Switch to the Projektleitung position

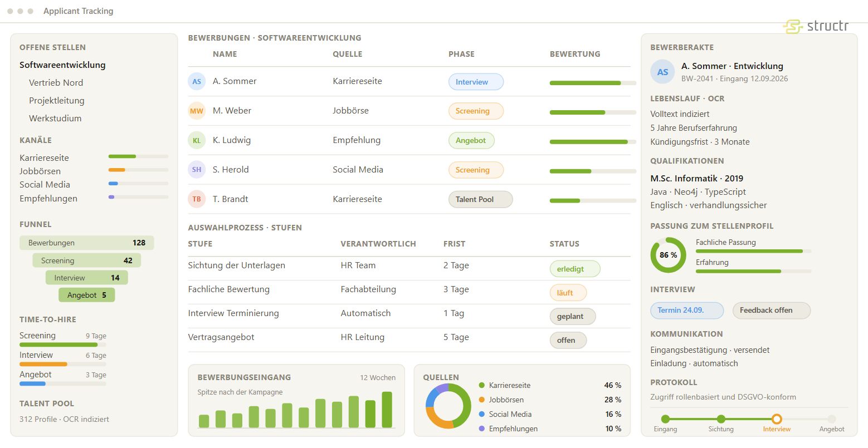coord(57,101)
